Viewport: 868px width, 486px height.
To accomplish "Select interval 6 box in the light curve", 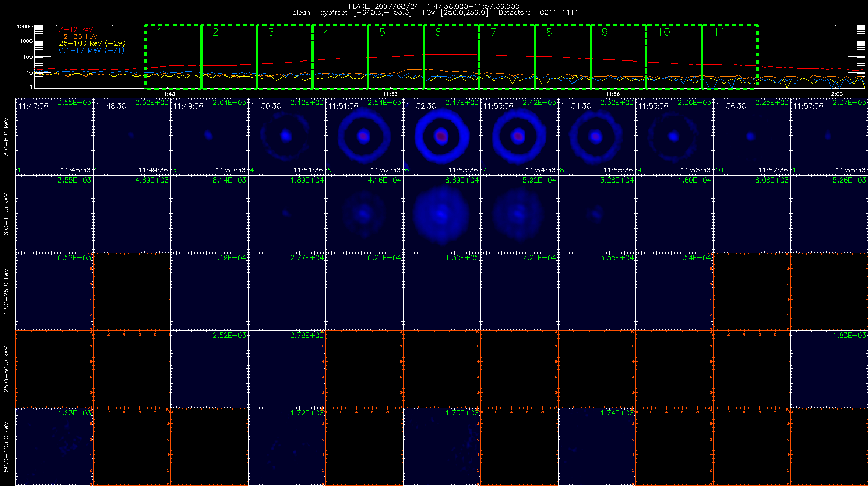I will 452,57.
